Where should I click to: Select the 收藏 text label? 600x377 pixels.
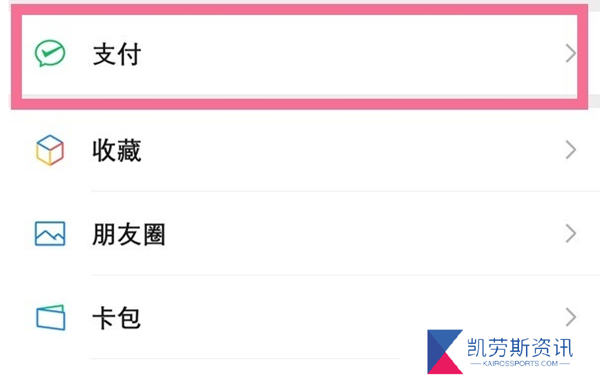click(x=117, y=150)
